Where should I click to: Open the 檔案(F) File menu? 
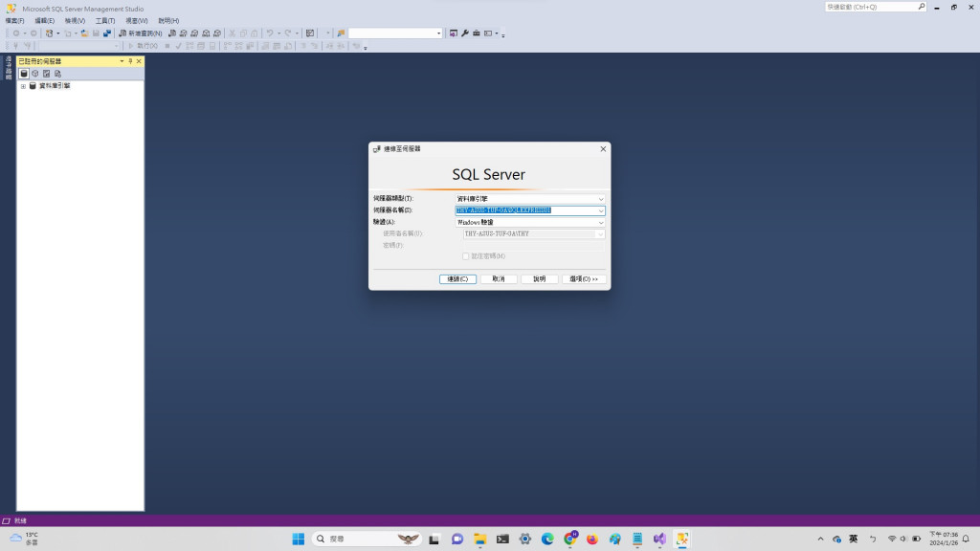point(15,21)
